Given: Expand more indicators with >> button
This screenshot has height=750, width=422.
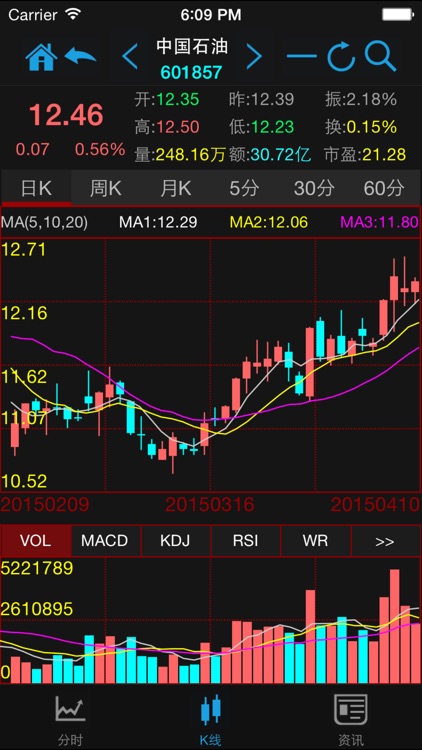Looking at the screenshot, I should pos(386,541).
